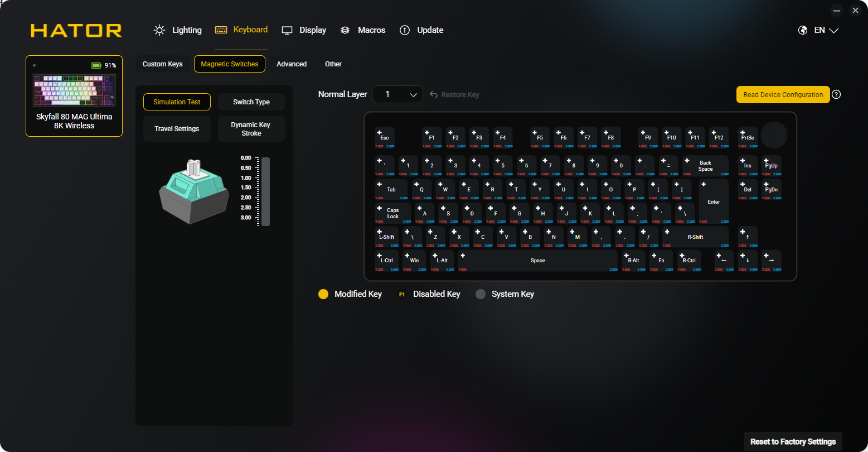The image size is (868, 452).
Task: Click the travel depth gauge bar
Action: (x=266, y=191)
